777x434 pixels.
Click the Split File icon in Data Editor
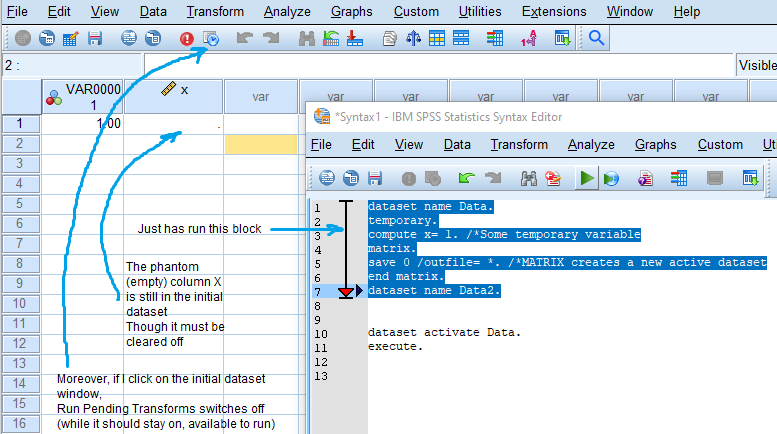[x=389, y=38]
